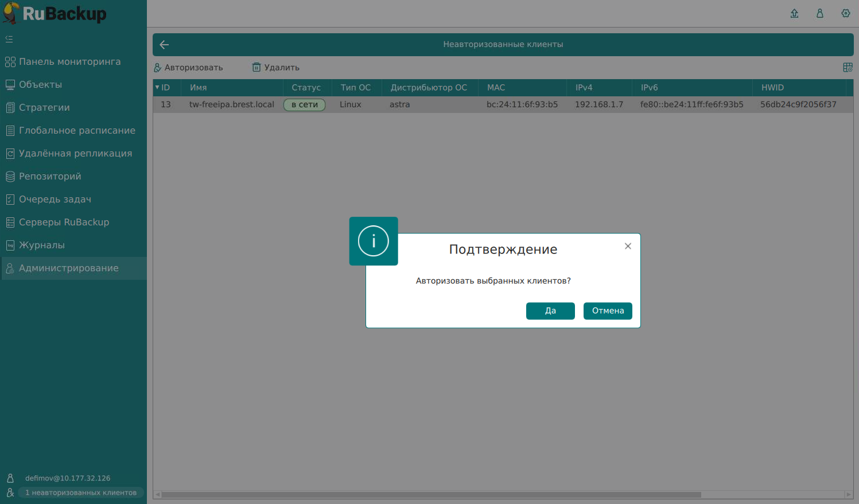This screenshot has width=859, height=504.
Task: Sort table by ID column header
Action: click(166, 88)
